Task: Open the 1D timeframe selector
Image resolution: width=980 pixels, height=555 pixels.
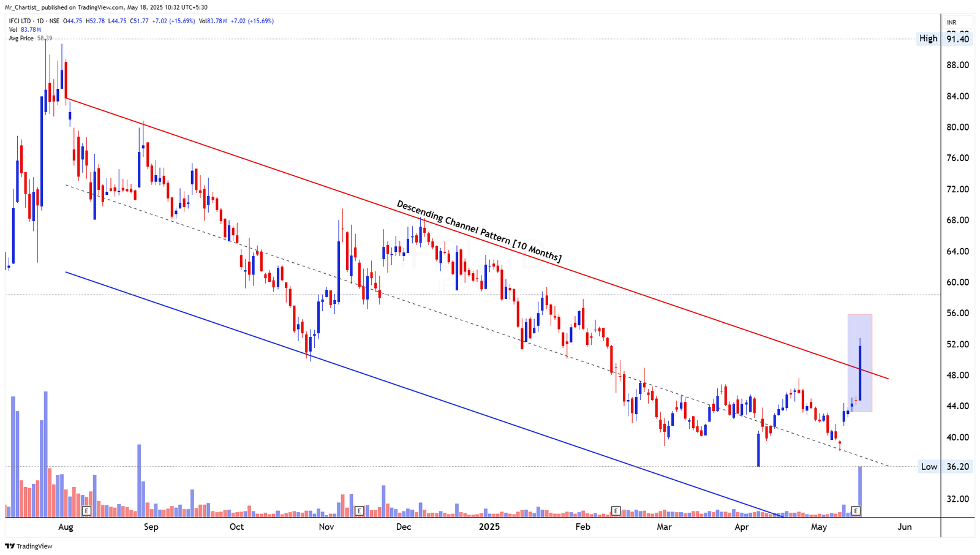Action: pos(40,20)
